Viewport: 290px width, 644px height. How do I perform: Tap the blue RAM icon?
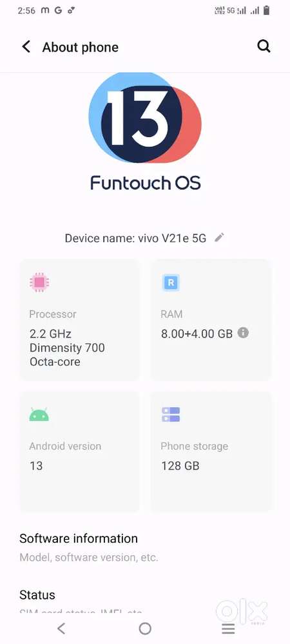coord(171,283)
